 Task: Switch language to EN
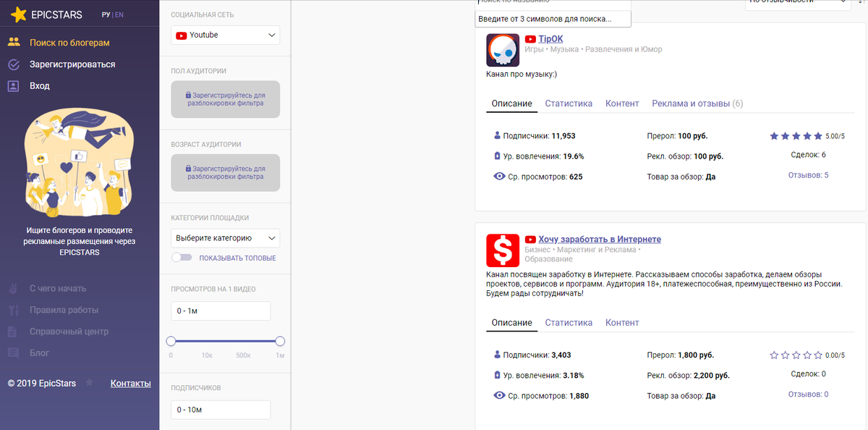119,14
